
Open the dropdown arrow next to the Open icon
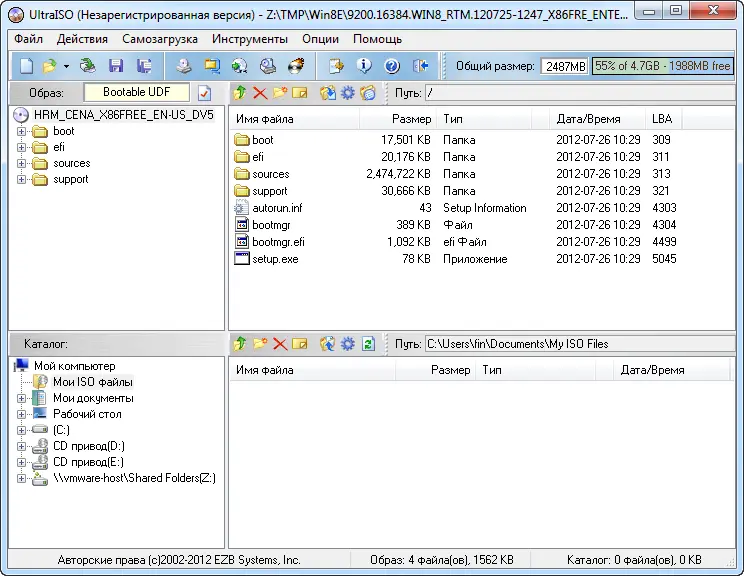(66, 66)
